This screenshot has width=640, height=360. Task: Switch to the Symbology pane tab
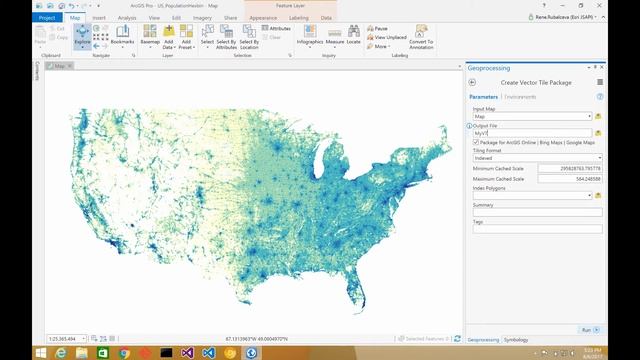(516, 340)
